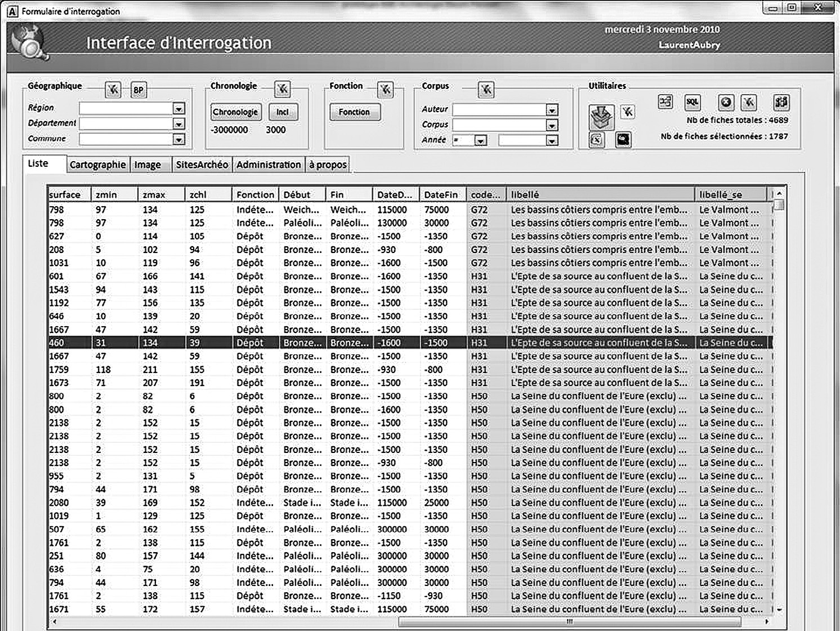Click the 'zmax' column header

tap(162, 194)
